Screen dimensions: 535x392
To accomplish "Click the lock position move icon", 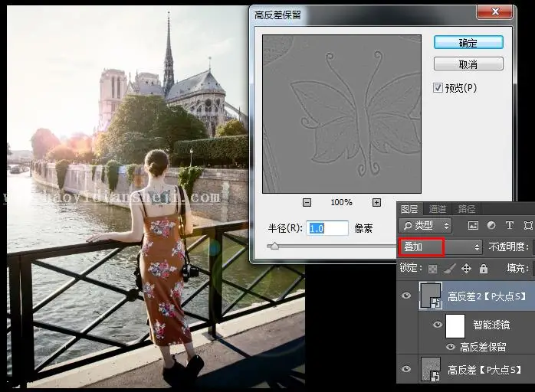I will 467,269.
